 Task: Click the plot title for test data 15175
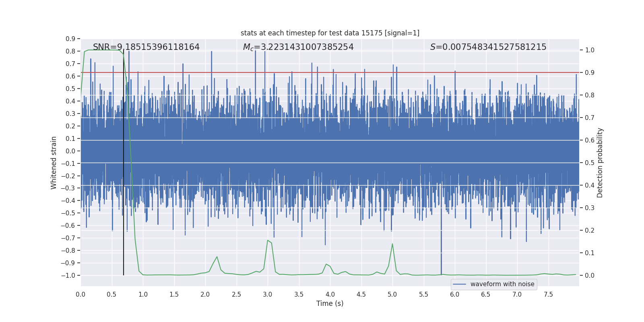330,33
